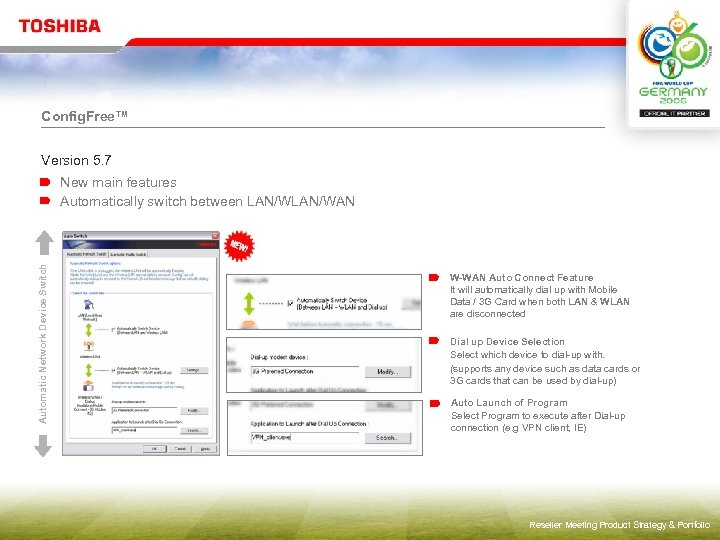Select the LAN icon in Auto Switch dialog
Viewport: 720px width, 540px height.
coord(89,304)
